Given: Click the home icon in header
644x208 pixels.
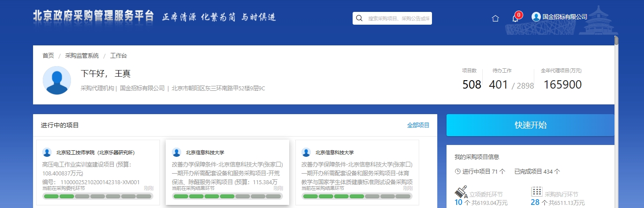Looking at the screenshot, I should tap(495, 18).
